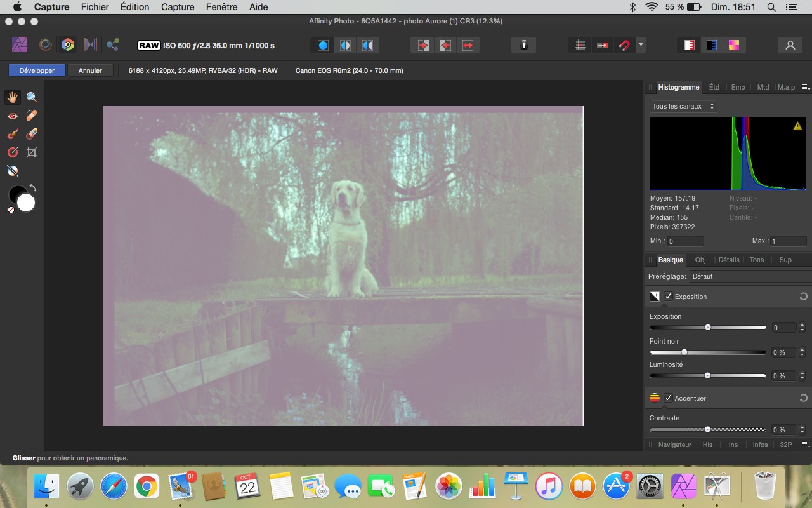The height and width of the screenshot is (508, 812).
Task: Switch to the Tons tab
Action: coord(757,260)
